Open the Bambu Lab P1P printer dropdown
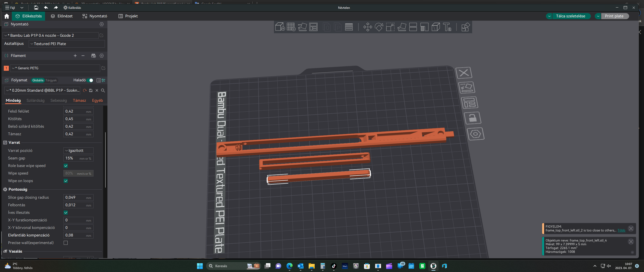 point(51,35)
